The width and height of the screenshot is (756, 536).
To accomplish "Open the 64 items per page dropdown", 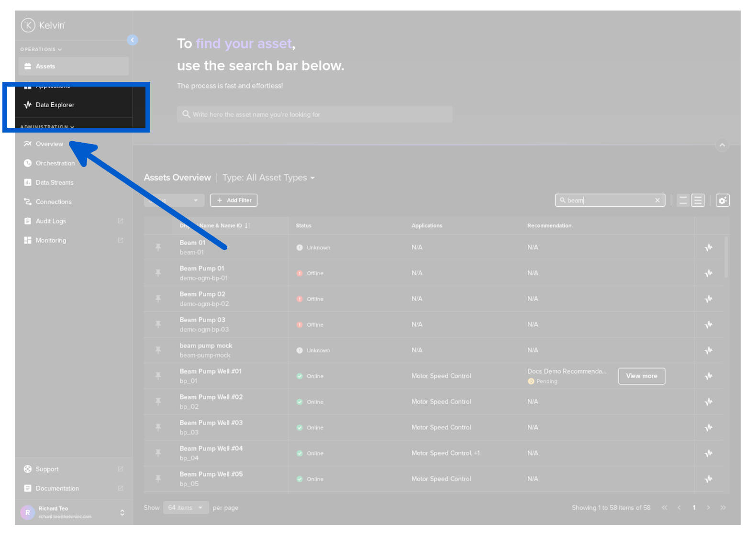I will click(186, 508).
